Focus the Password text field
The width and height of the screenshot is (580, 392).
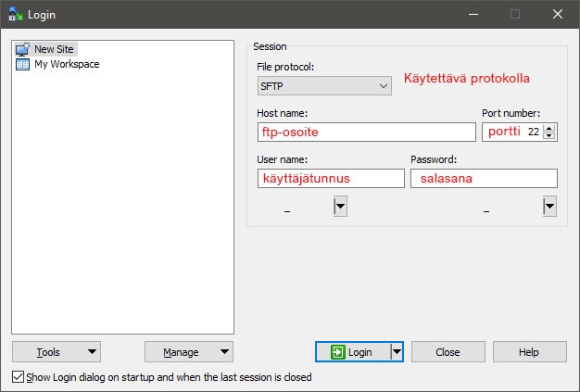[484, 178]
